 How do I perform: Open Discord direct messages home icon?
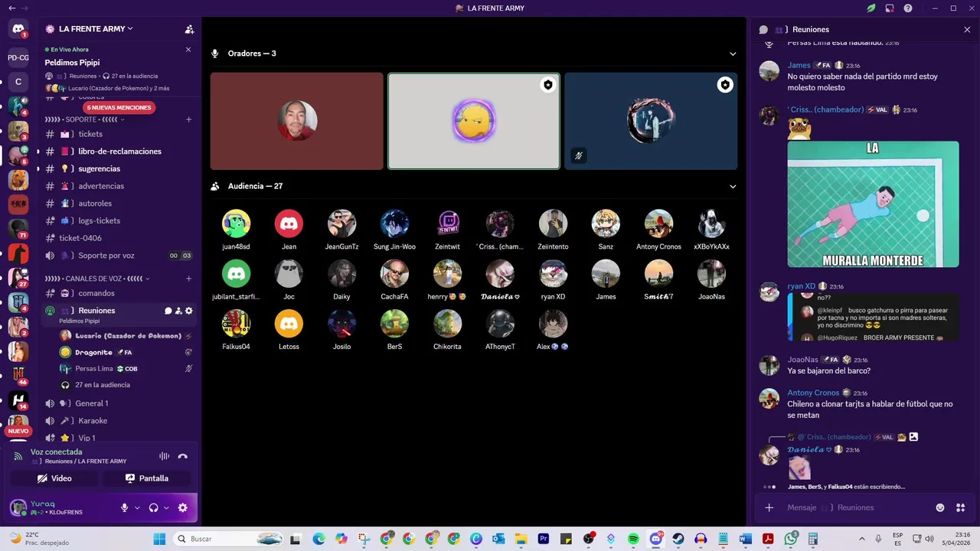pyautogui.click(x=18, y=29)
